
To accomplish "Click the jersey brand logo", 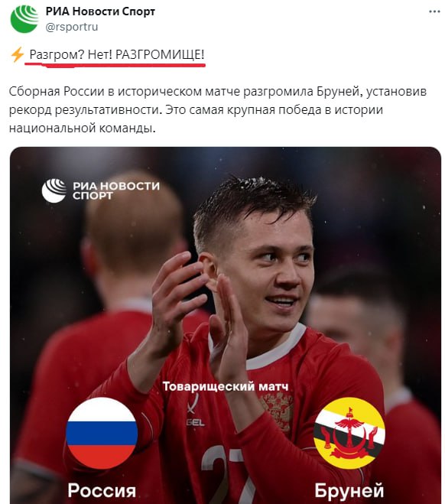I will (195, 411).
